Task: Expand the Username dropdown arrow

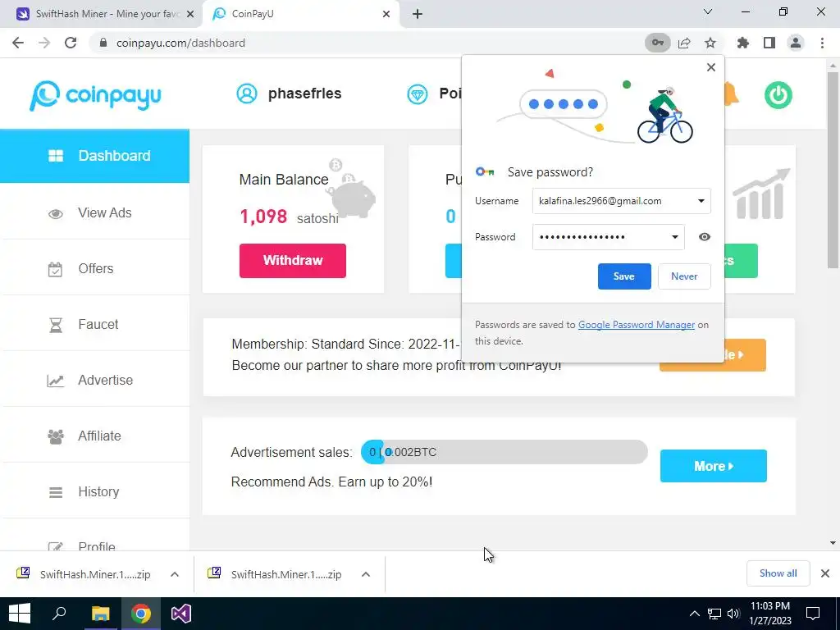Action: (x=701, y=202)
